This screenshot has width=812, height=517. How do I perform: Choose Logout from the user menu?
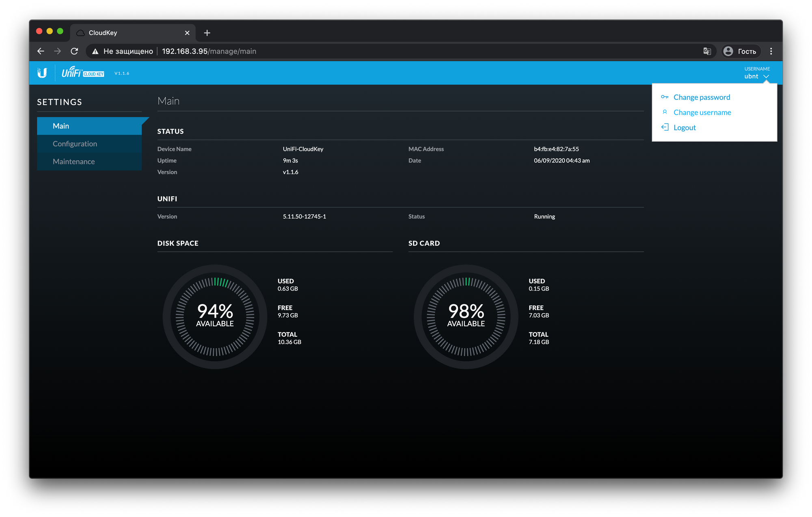click(x=685, y=127)
